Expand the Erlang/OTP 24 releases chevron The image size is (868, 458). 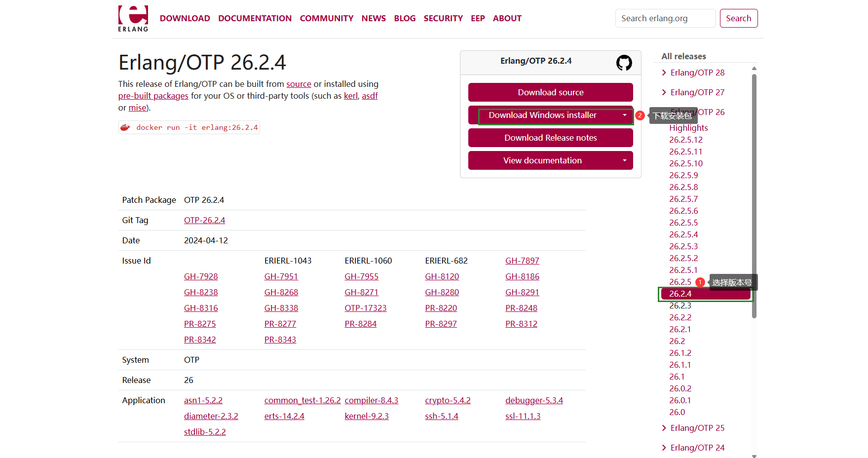click(664, 448)
